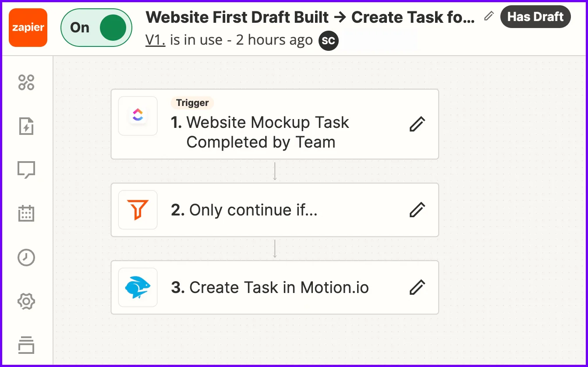Image resolution: width=588 pixels, height=367 pixels.
Task: Click the SC user avatar
Action: (328, 41)
